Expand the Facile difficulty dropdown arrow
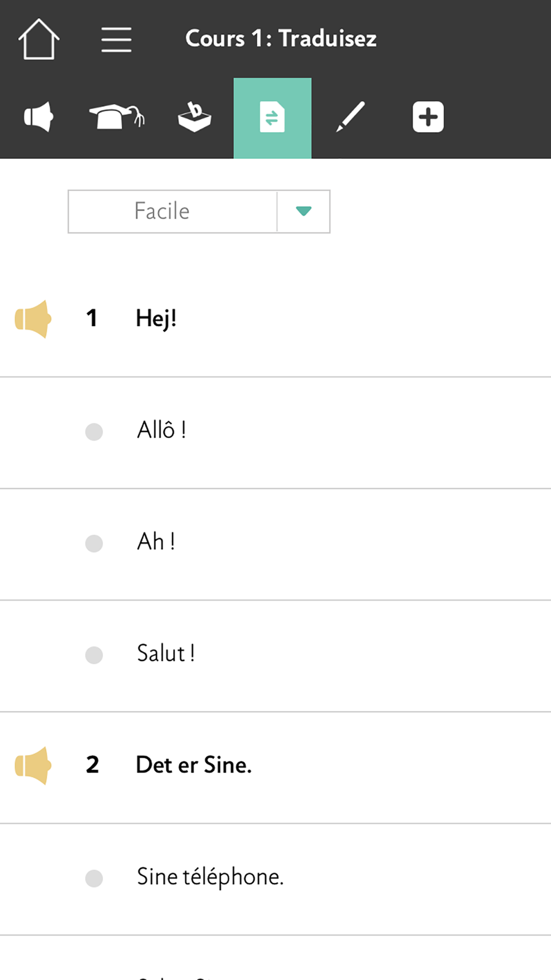 (x=304, y=212)
